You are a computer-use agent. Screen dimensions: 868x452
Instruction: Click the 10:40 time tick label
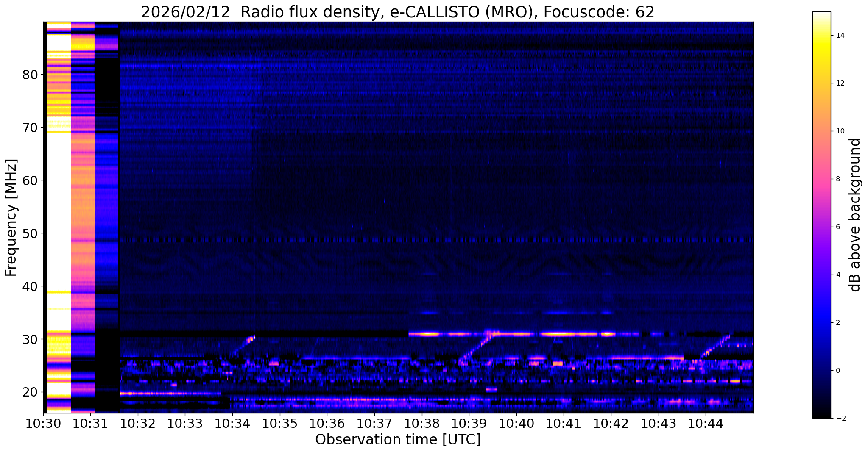point(516,423)
